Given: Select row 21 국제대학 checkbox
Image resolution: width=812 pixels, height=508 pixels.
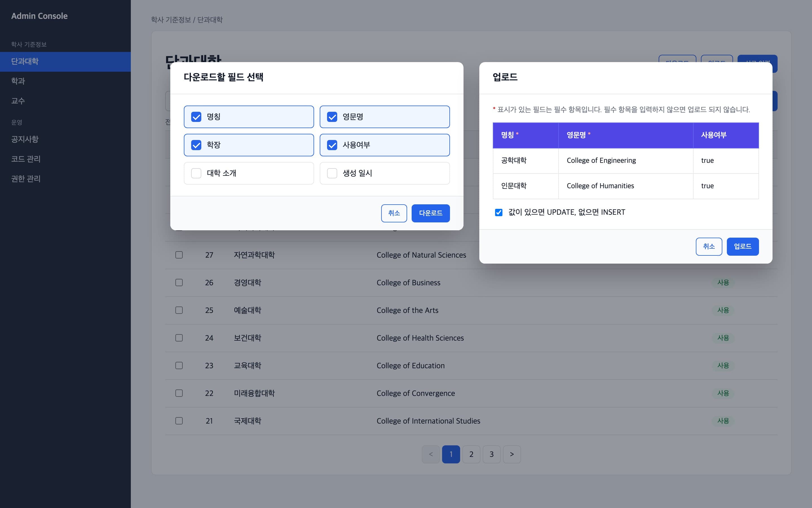Looking at the screenshot, I should point(179,421).
